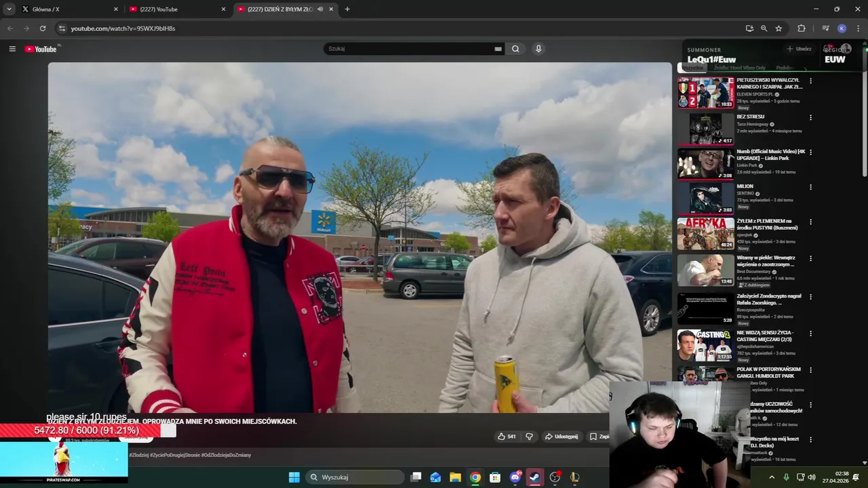This screenshot has width=868, height=488.
Task: Open options menu for BEZ STRESU video
Action: 810,117
